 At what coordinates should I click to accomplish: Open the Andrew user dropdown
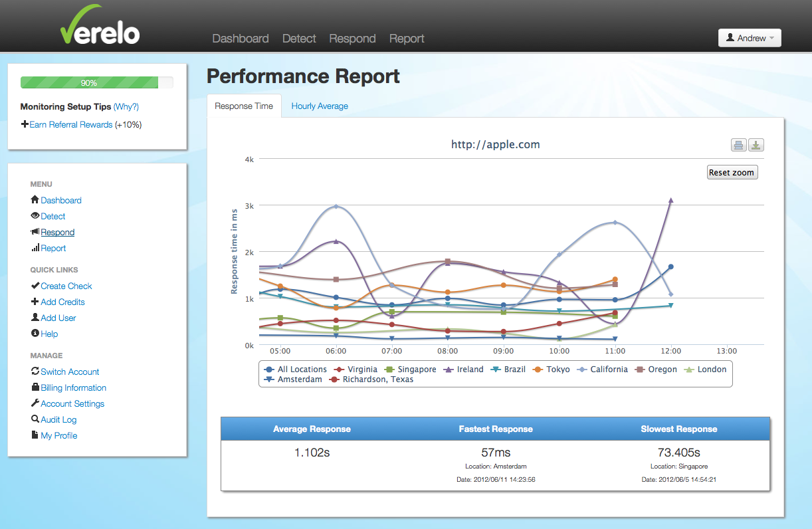[750, 38]
